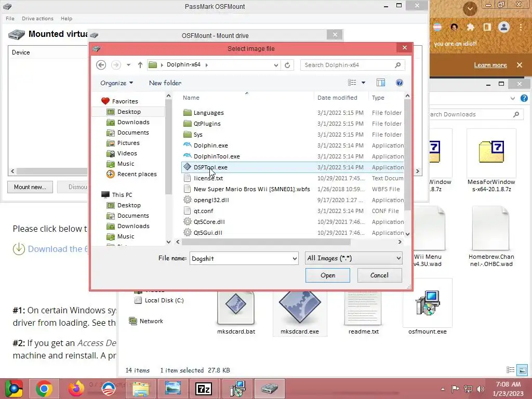532x399 pixels.
Task: Click Mount new... button in OSFMount
Action: tap(30, 187)
